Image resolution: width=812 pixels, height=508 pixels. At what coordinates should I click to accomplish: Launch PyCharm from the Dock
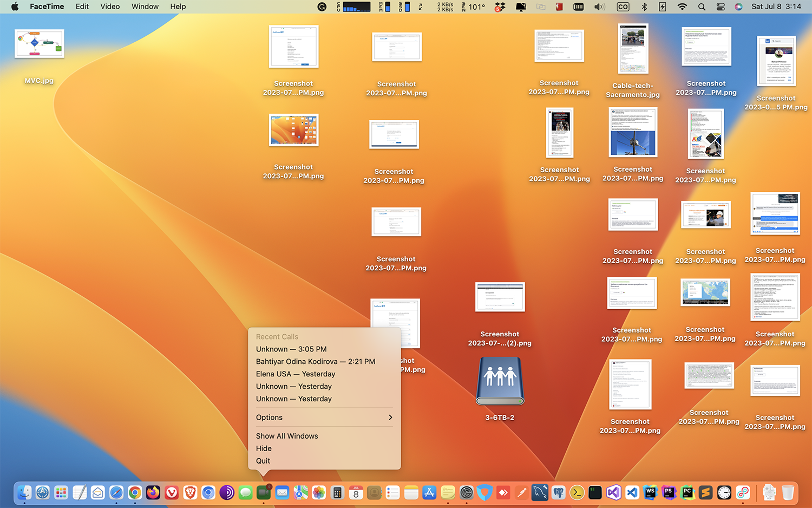point(687,492)
